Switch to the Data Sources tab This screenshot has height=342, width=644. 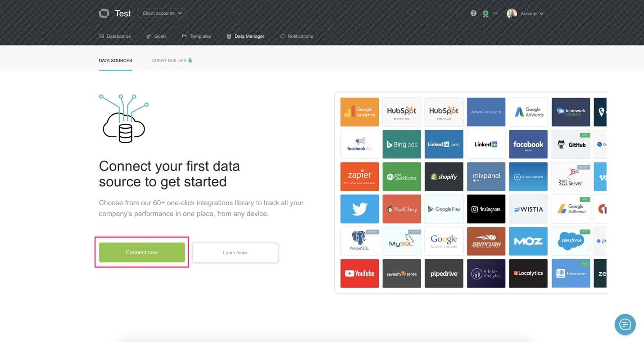pyautogui.click(x=115, y=61)
